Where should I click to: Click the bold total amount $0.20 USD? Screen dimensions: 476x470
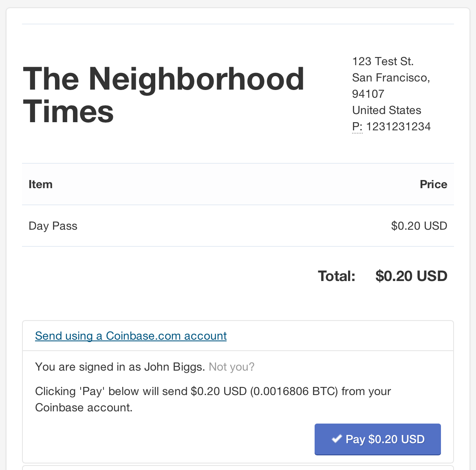pos(411,276)
